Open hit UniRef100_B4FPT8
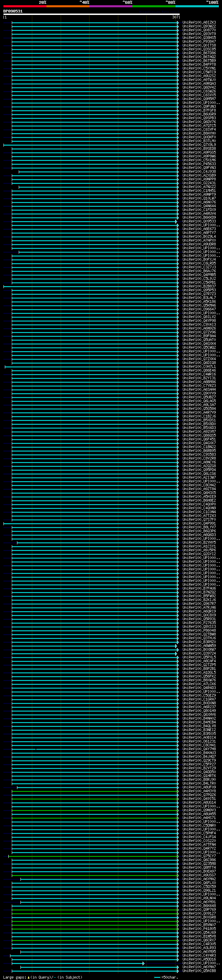 pyautogui.click(x=199, y=65)
